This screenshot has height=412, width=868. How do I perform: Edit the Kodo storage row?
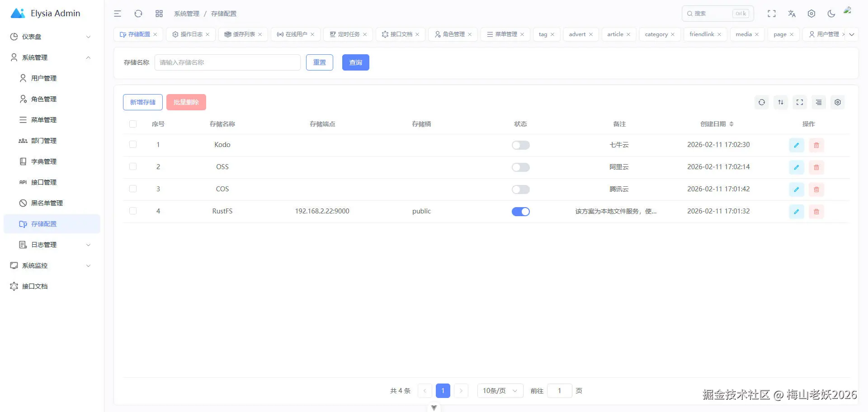point(797,145)
